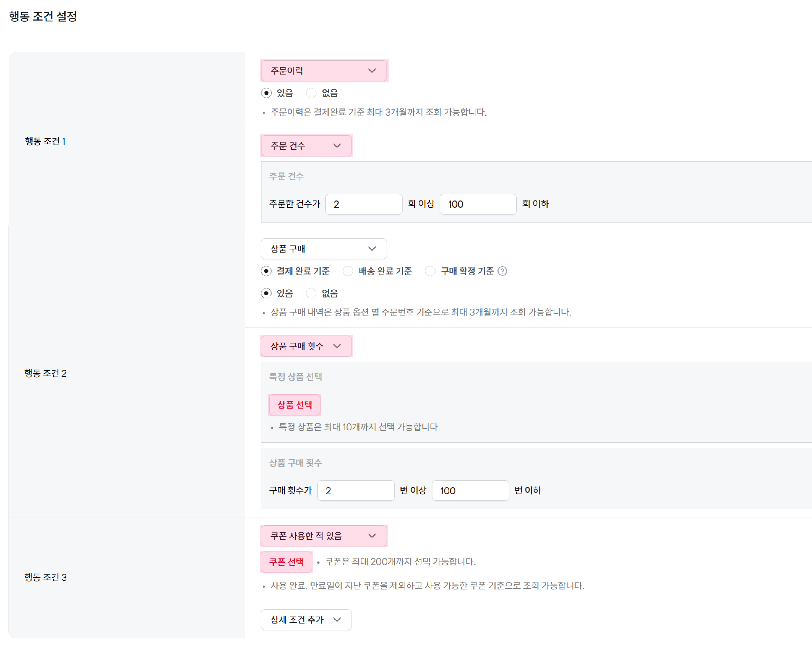The height and width of the screenshot is (647, 812).
Task: Click the 쿠폰 선택 button
Action: click(286, 562)
